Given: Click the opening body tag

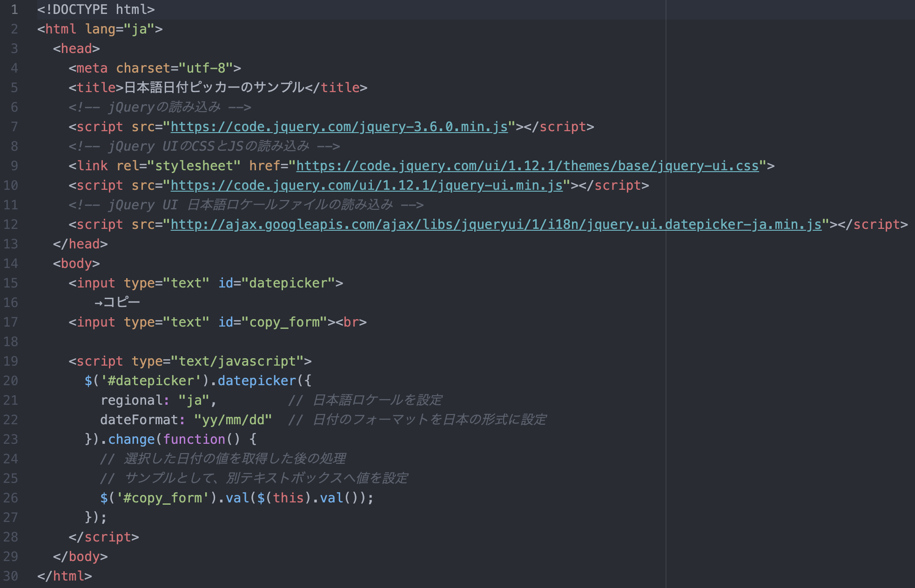Looking at the screenshot, I should (x=76, y=263).
